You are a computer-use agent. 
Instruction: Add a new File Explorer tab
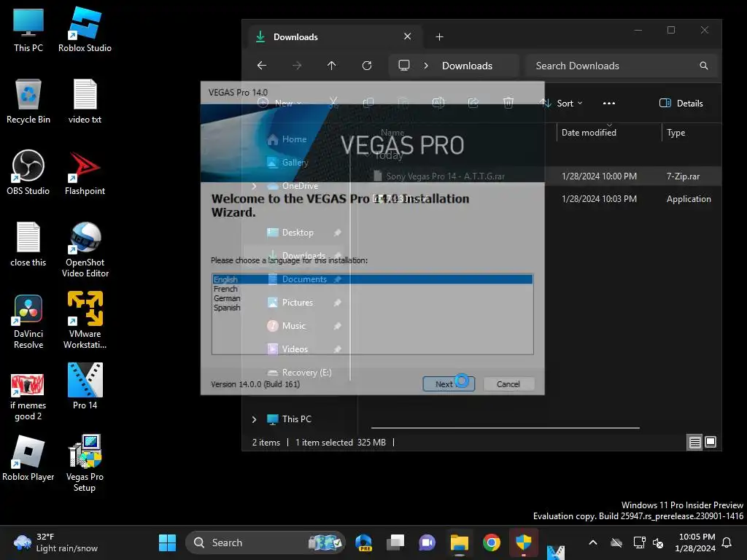[439, 36]
